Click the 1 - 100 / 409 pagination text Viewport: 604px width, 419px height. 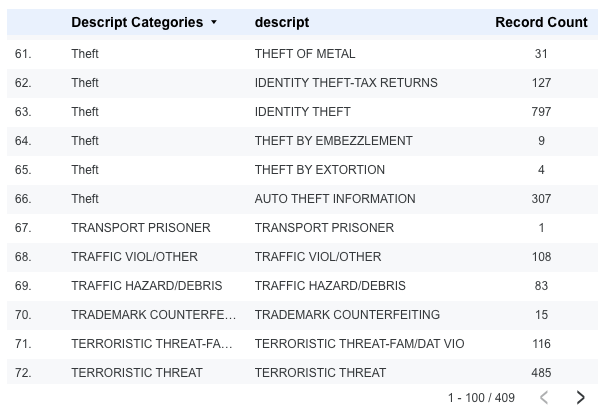click(x=481, y=398)
